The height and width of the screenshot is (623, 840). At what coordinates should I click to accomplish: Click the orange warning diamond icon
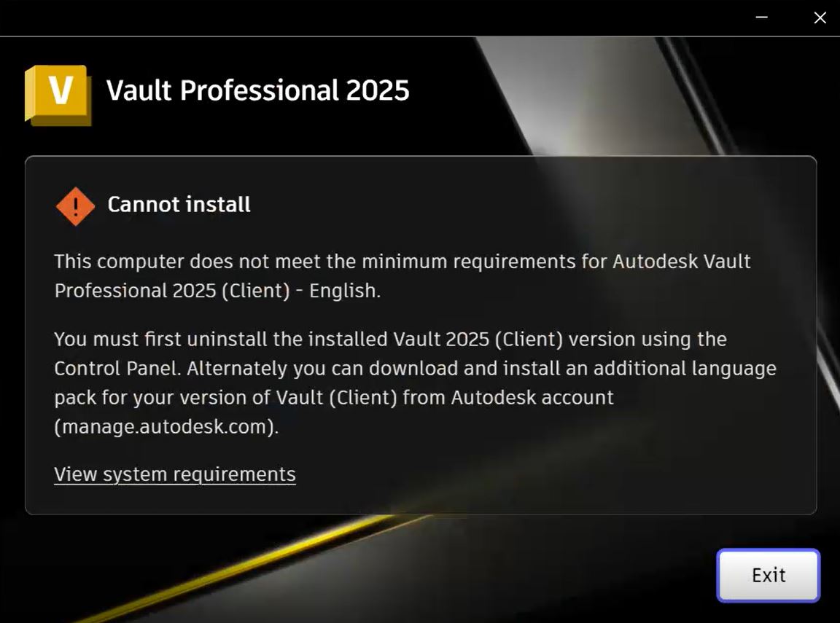pyautogui.click(x=76, y=206)
